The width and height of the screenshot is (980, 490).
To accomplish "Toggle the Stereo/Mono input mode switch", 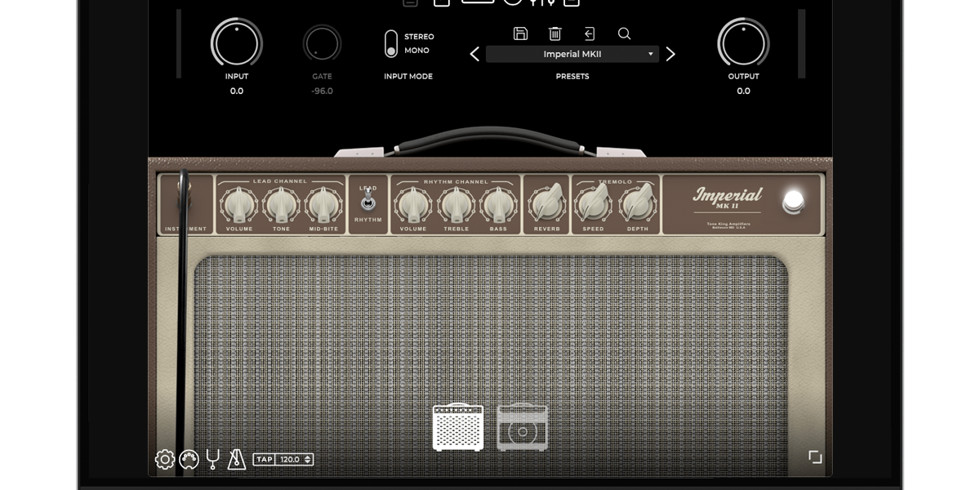I will point(391,43).
